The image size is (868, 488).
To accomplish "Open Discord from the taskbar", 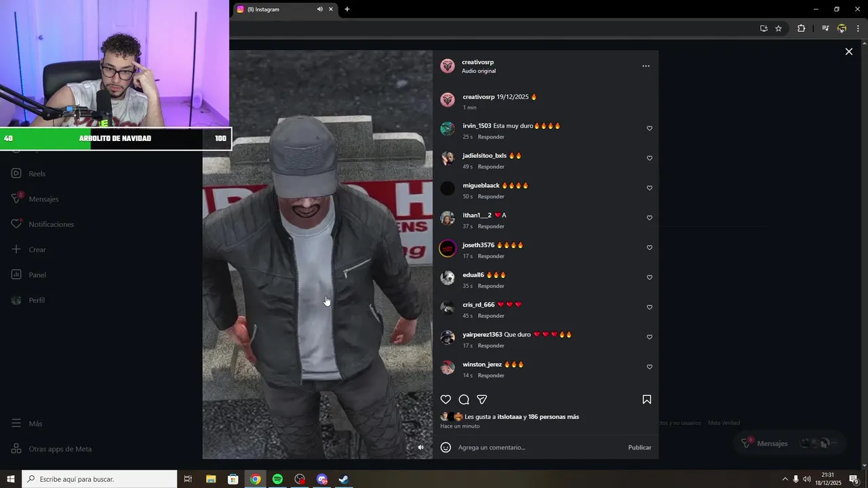I will coord(322,479).
